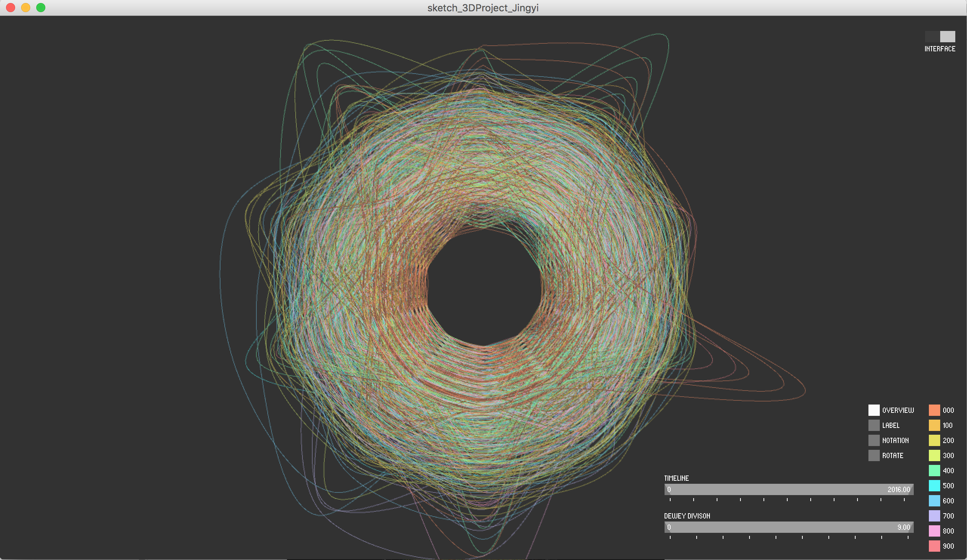This screenshot has height=560, width=967.
Task: Toggle the NOTATION checkbox
Action: 874,440
